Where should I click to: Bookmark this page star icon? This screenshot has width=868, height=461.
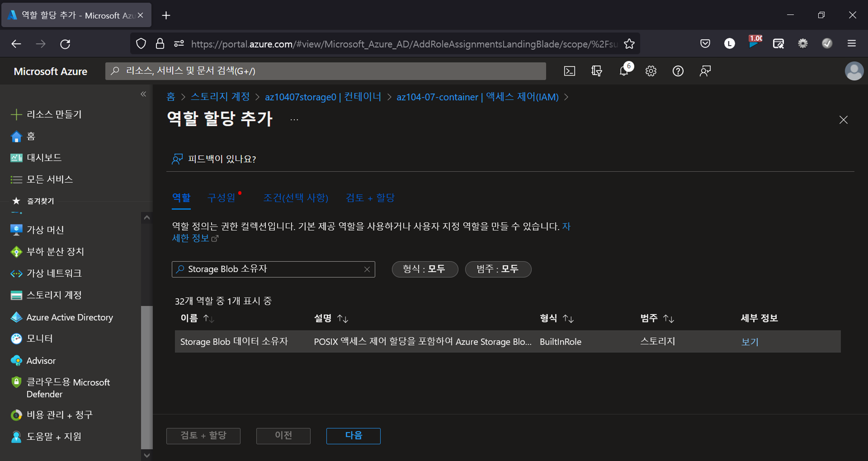coord(629,44)
